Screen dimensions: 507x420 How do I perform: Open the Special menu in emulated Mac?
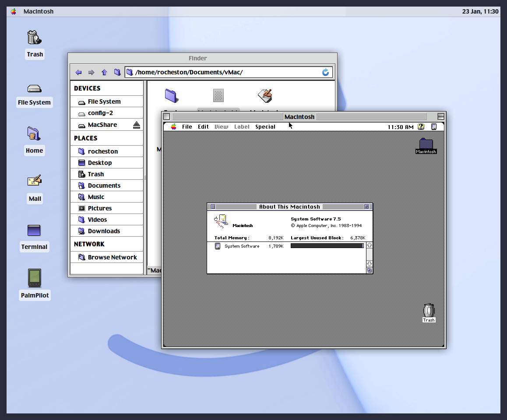(x=265, y=127)
